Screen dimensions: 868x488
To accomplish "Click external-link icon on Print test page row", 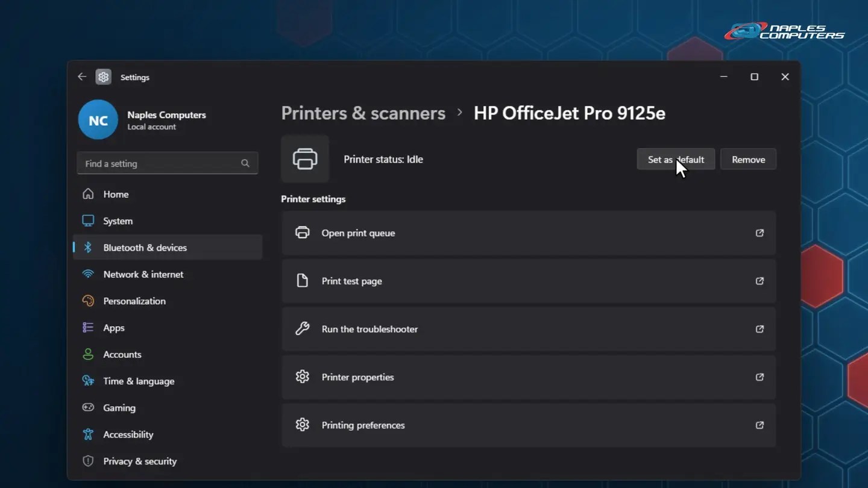I will [759, 281].
